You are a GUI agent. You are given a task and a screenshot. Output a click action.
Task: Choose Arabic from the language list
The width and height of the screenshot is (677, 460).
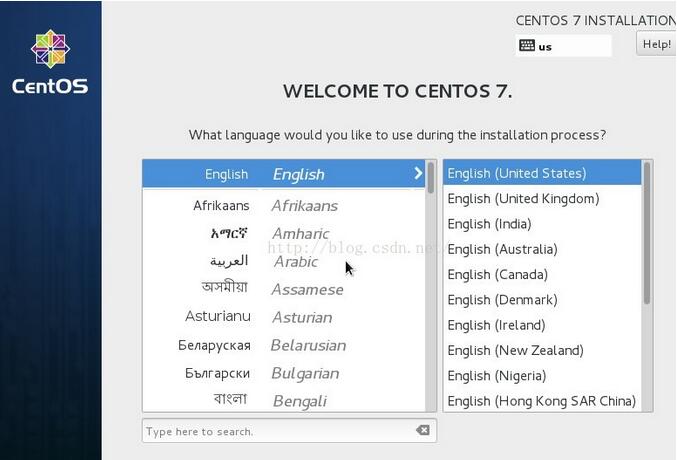(x=284, y=261)
